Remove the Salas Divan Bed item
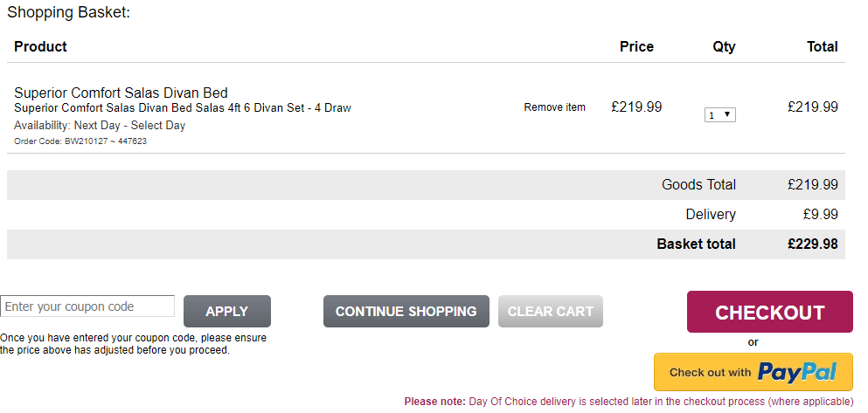 (555, 107)
